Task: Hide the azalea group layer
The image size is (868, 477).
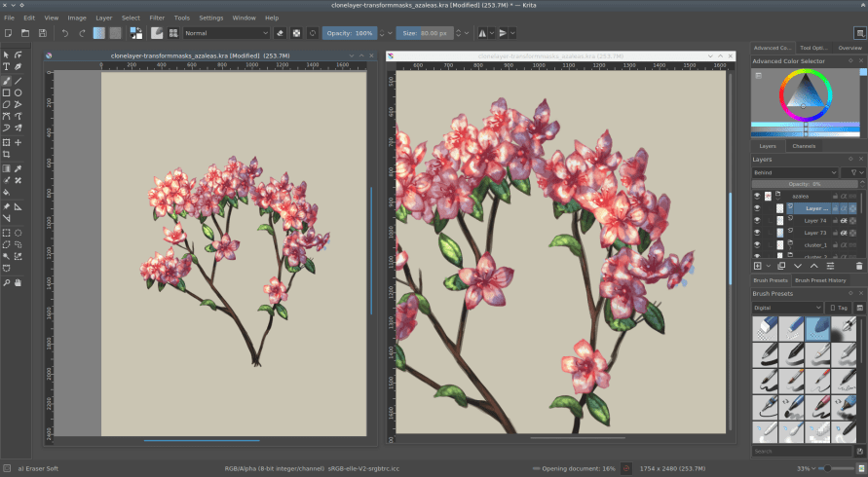Action: 757,196
